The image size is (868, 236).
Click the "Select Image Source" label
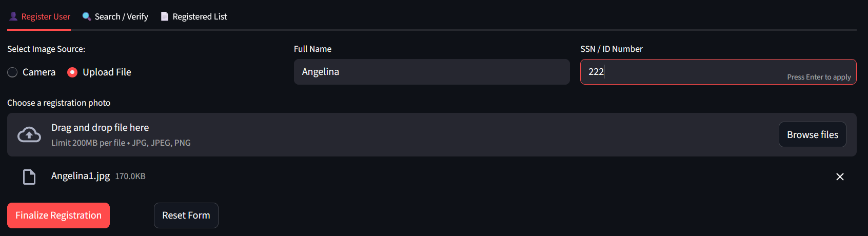(x=46, y=49)
